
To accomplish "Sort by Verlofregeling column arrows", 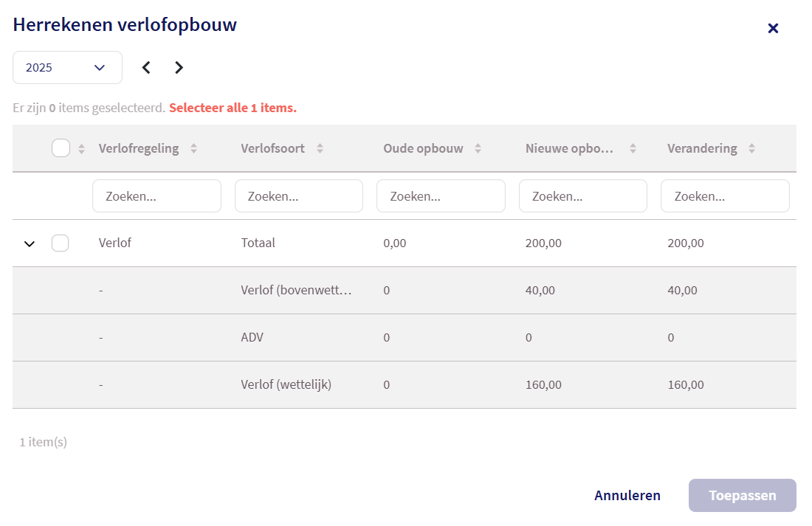I will [193, 148].
